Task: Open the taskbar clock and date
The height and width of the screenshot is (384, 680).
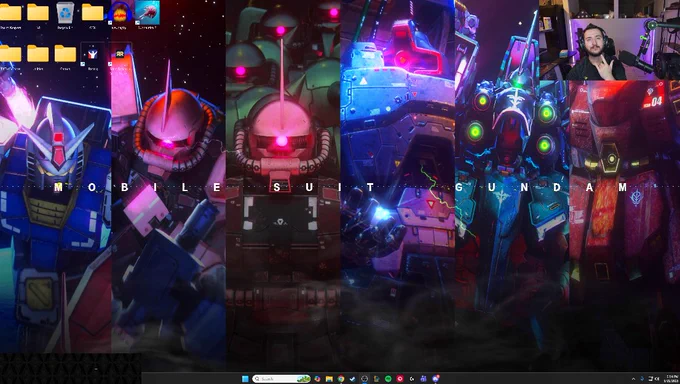Action: pos(671,379)
